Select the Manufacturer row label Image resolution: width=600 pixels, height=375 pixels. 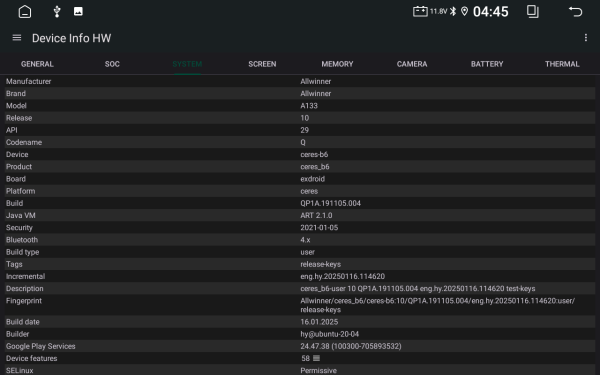tap(28, 81)
